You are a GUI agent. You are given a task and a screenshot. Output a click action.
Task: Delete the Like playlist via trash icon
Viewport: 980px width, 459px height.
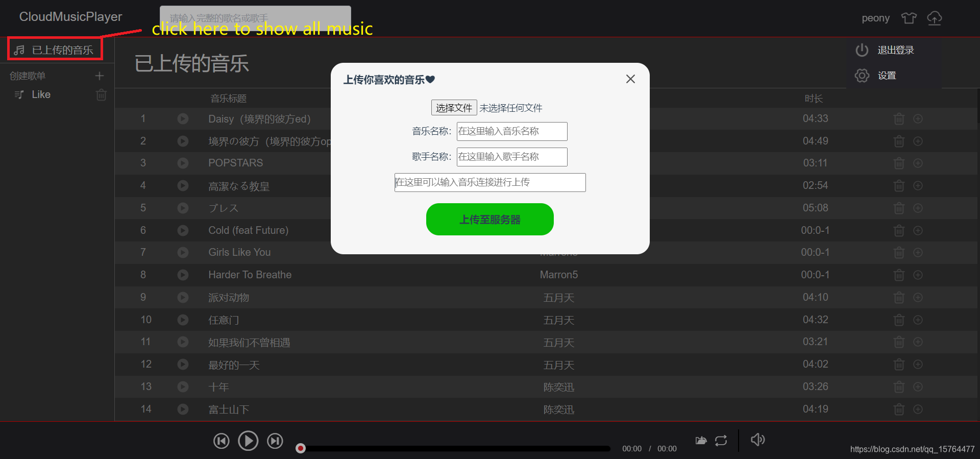point(101,94)
